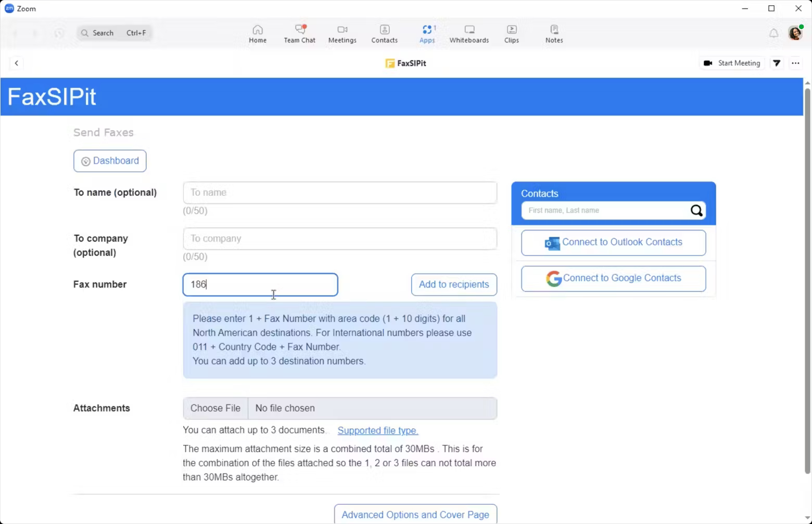This screenshot has height=524, width=812.
Task: Open Team Chat in Zoom
Action: 299,34
